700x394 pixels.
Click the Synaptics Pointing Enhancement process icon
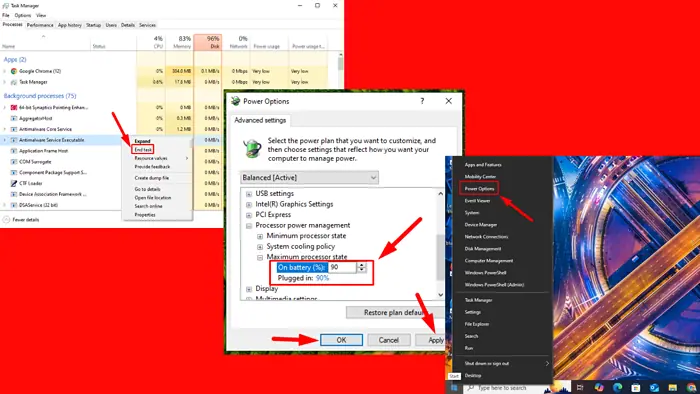(14, 108)
